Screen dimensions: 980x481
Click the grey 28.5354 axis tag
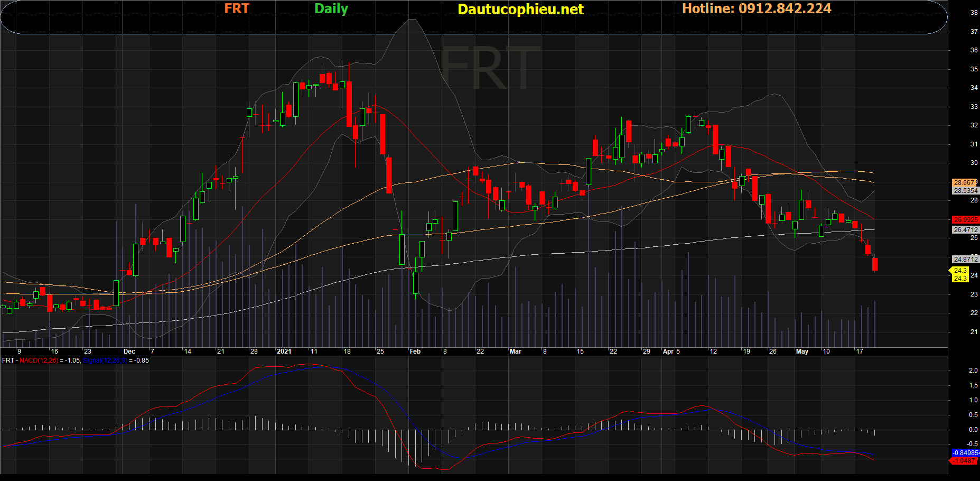[966, 191]
